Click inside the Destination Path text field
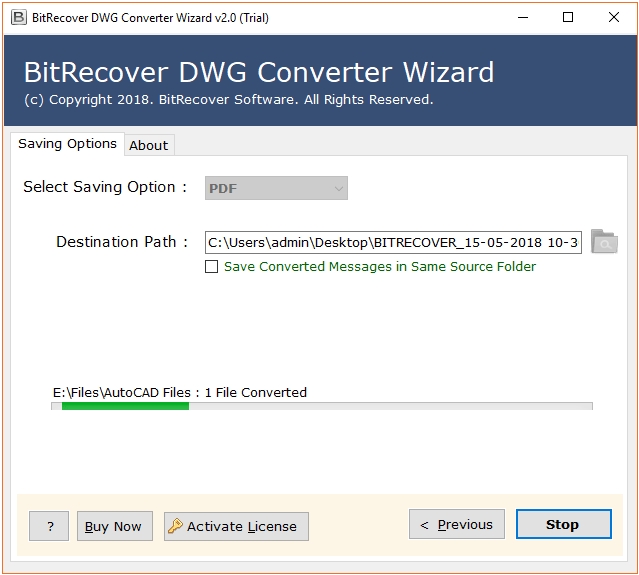 393,242
